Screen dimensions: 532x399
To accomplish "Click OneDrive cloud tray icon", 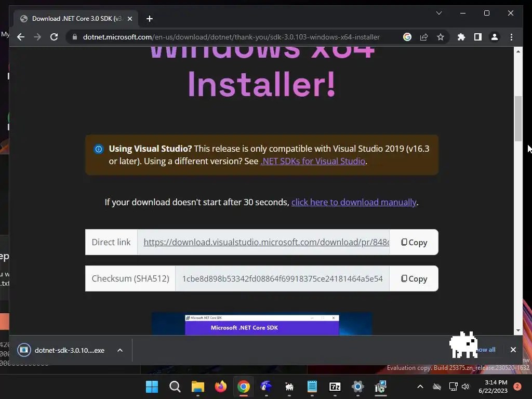I will (437, 387).
